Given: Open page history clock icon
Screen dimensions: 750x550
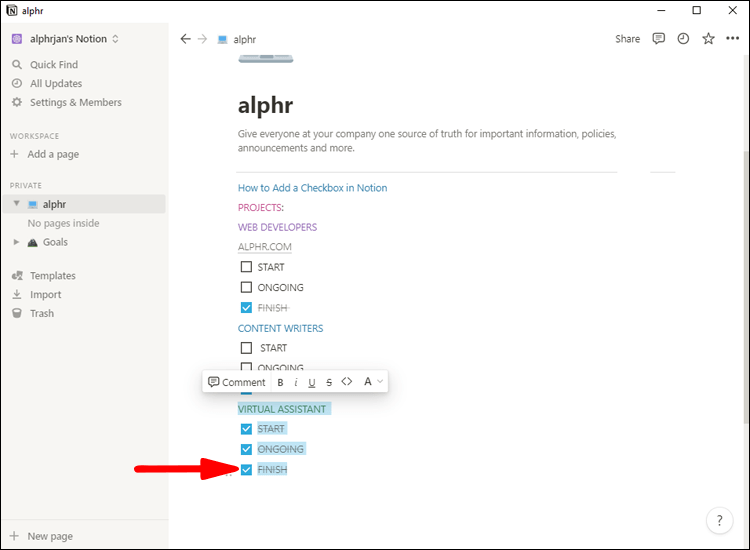Looking at the screenshot, I should coord(683,39).
